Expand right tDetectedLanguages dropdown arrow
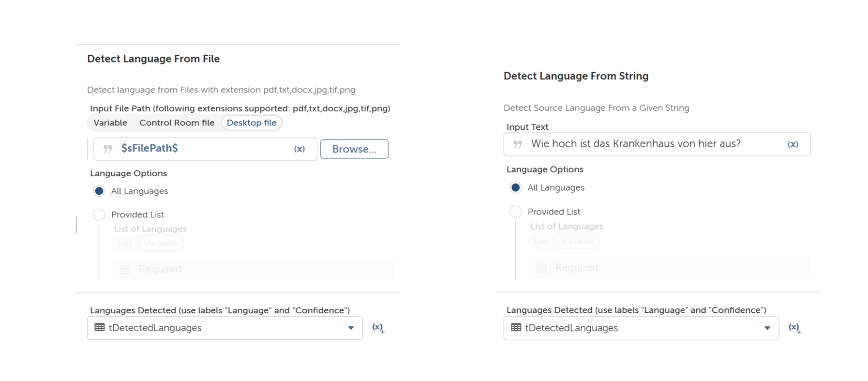 (x=767, y=328)
